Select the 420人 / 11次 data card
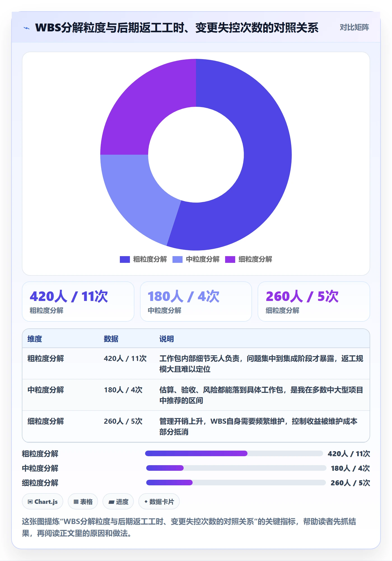The width and height of the screenshot is (392, 561). tap(78, 302)
